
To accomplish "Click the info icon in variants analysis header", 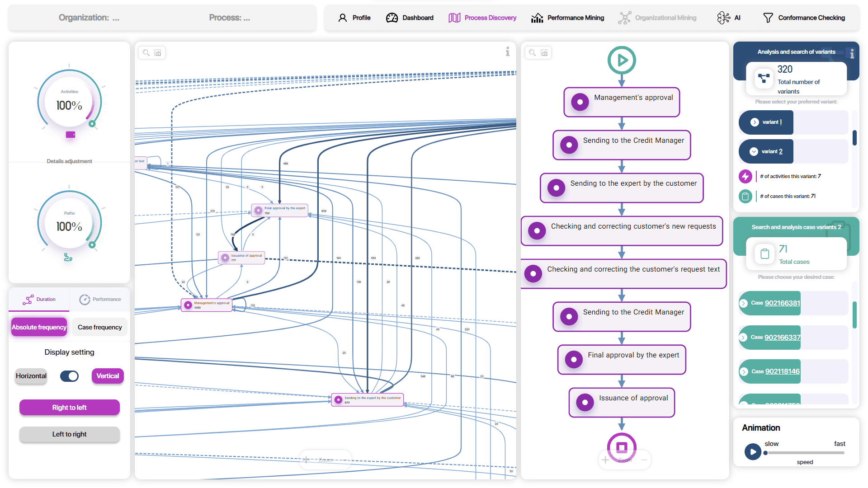I will [852, 54].
